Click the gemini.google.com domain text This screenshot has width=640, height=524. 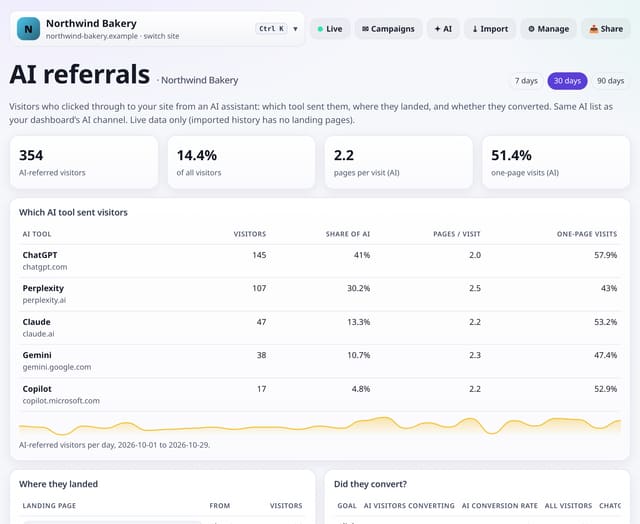(57, 367)
